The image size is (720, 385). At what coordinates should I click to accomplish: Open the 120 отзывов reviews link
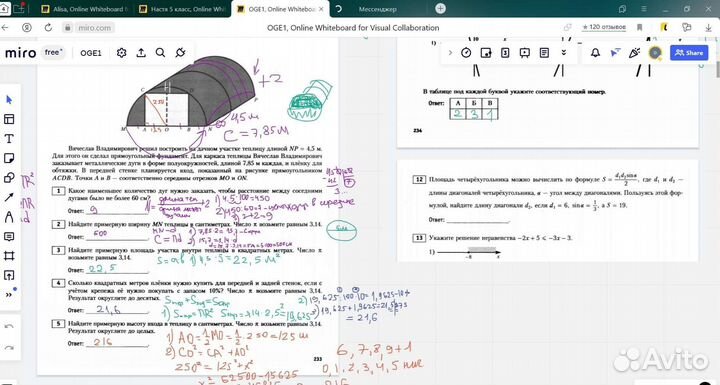[603, 27]
